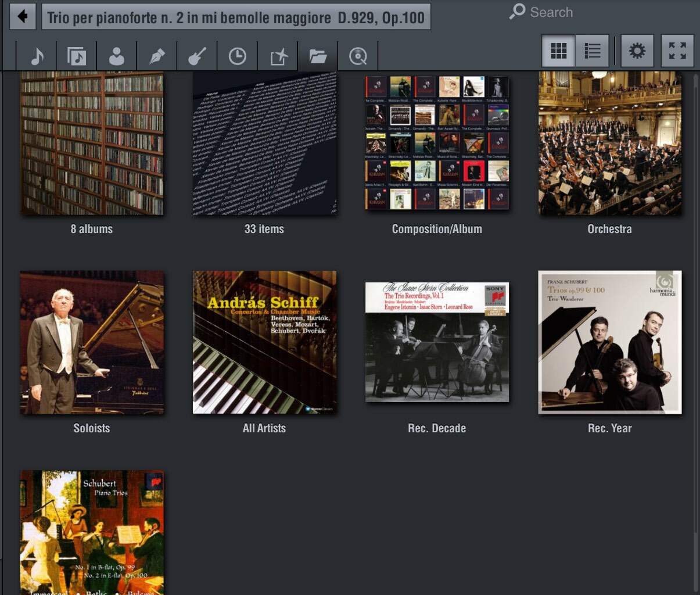
Task: Open the Isaac Stern Rec. Decade cover
Action: (x=437, y=342)
